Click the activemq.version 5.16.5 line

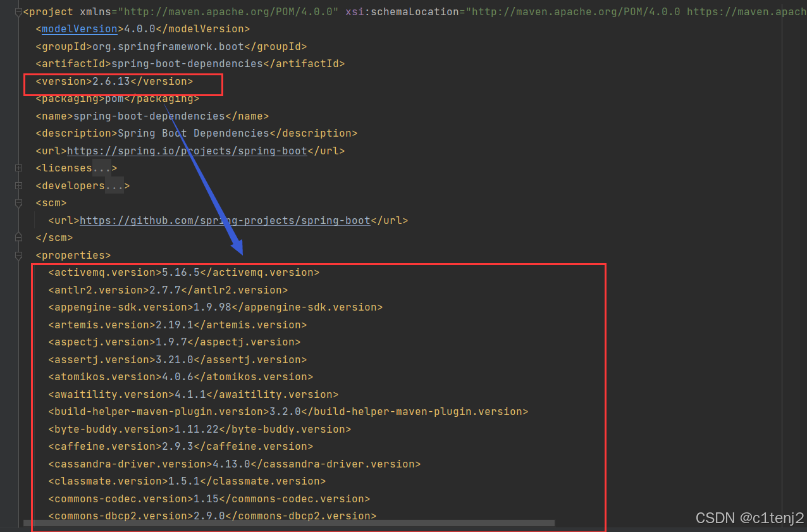click(x=184, y=273)
